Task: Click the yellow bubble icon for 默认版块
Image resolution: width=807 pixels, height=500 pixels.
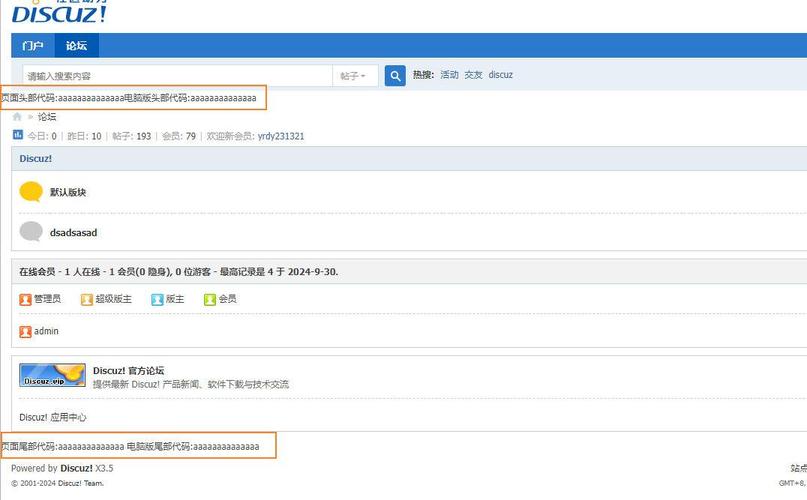Action: [x=31, y=192]
